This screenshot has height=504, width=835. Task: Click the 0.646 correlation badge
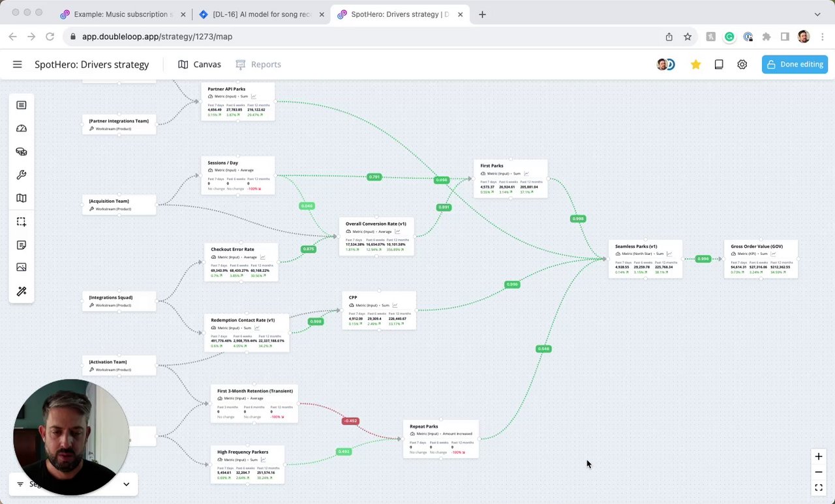543,349
